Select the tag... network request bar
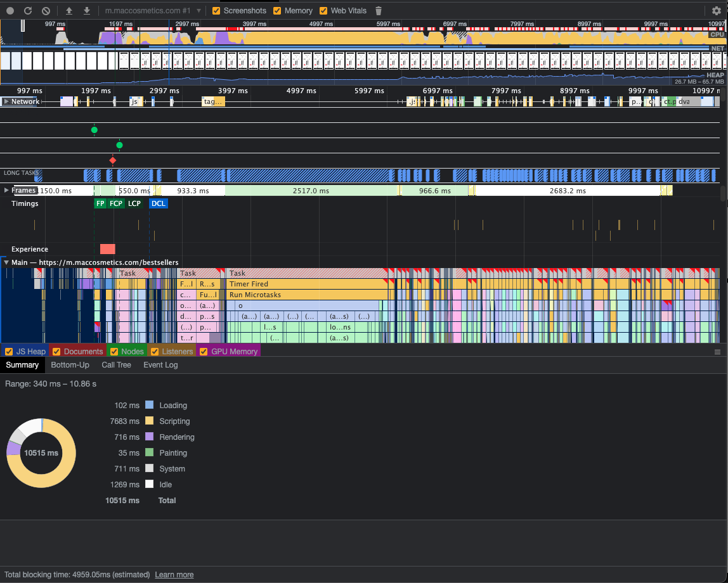The image size is (728, 583). (x=213, y=101)
